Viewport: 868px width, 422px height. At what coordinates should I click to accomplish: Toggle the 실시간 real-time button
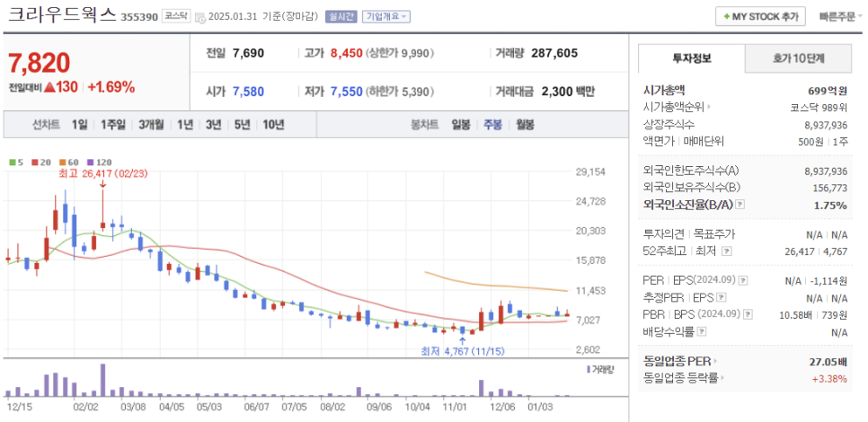341,16
